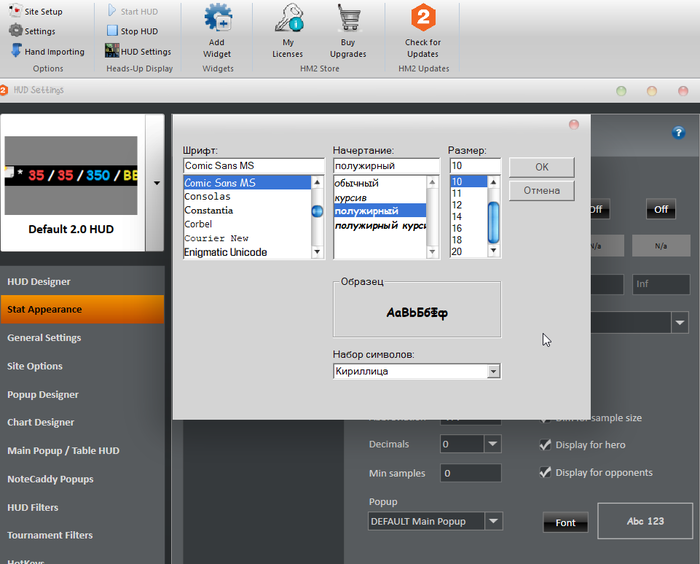Click the Font button
Image resolution: width=700 pixels, height=564 pixels.
[x=565, y=522]
